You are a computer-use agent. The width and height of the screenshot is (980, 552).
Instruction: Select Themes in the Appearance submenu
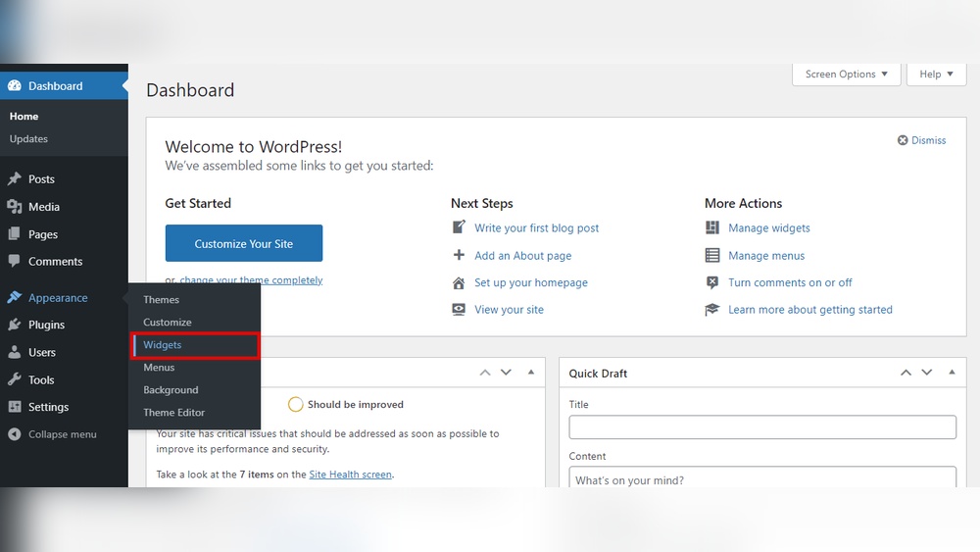pyautogui.click(x=162, y=299)
